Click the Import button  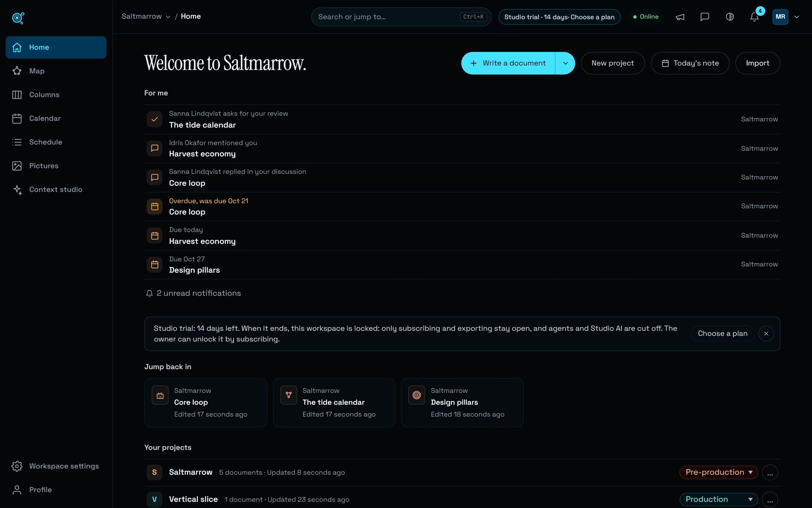click(758, 63)
